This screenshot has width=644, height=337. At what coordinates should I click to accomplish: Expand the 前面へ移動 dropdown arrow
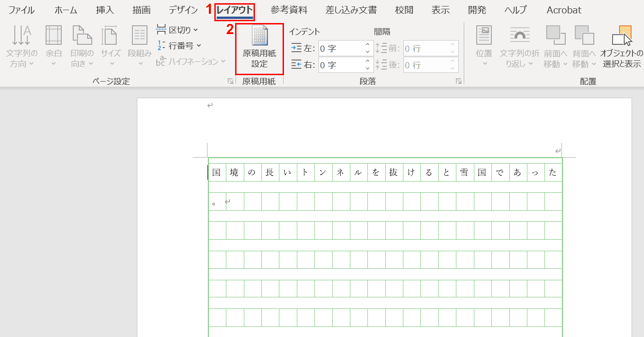click(x=565, y=64)
